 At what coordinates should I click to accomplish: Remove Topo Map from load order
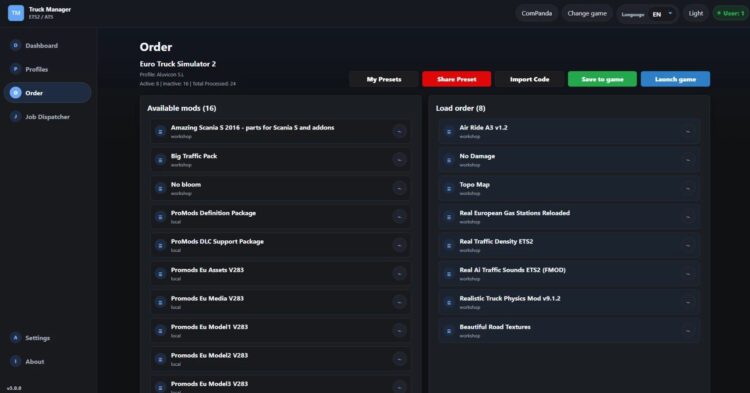pyautogui.click(x=688, y=188)
